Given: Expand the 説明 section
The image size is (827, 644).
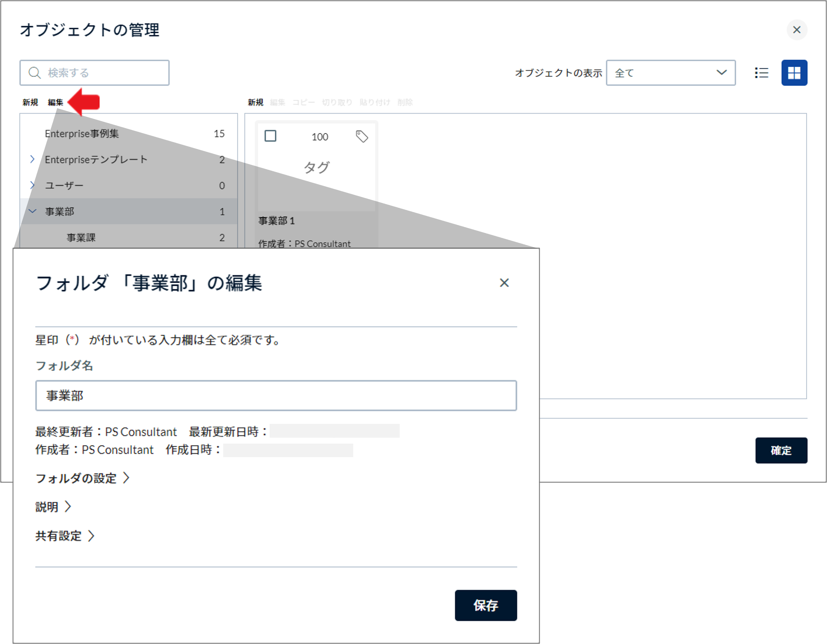Looking at the screenshot, I should click(x=52, y=507).
